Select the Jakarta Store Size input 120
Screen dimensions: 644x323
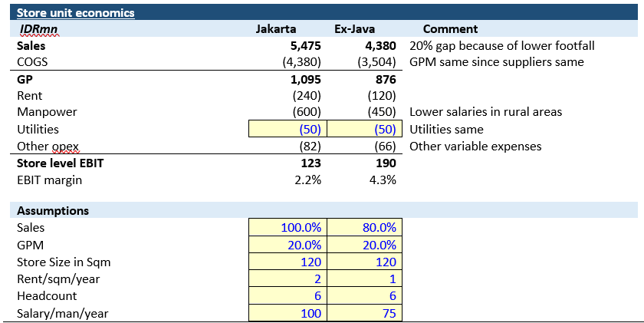[x=288, y=262]
